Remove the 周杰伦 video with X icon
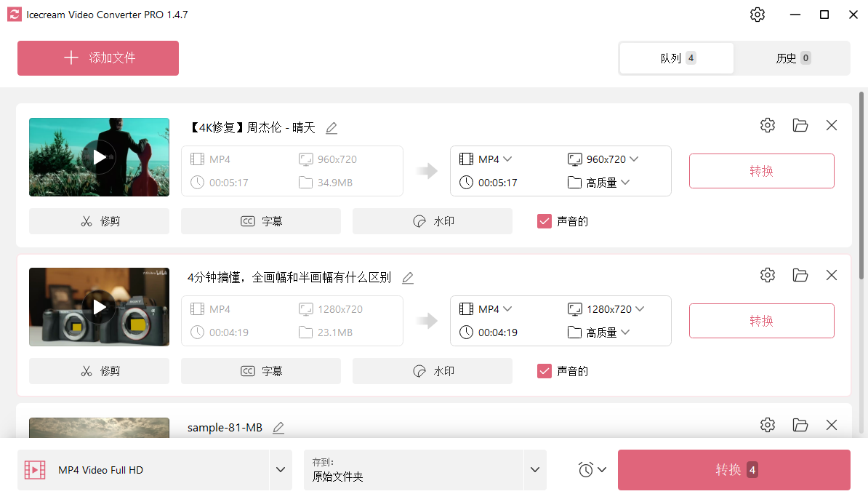868x502 pixels. (x=832, y=125)
